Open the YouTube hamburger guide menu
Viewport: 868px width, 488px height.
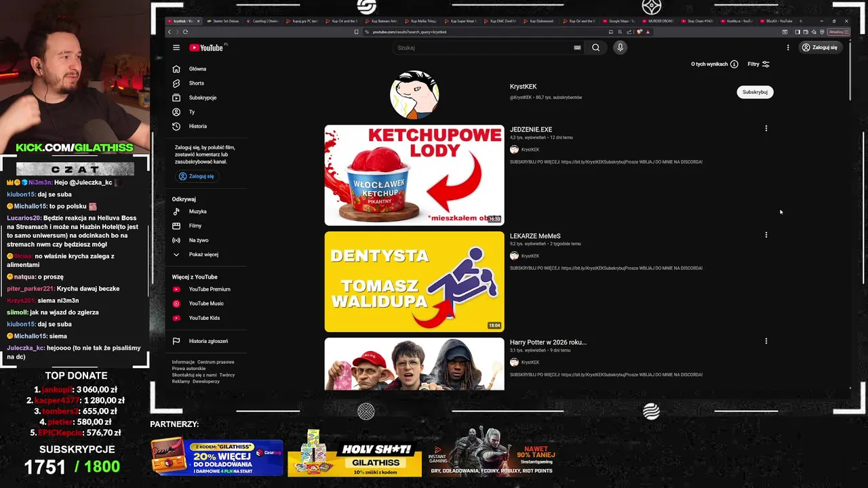pyautogui.click(x=176, y=47)
